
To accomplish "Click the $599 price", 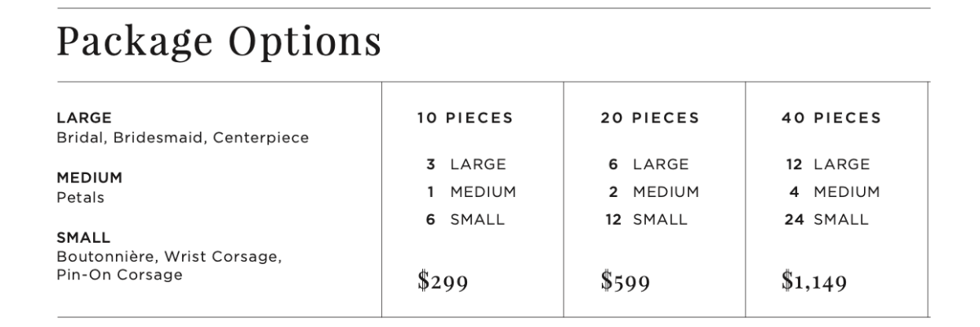I will [x=626, y=282].
